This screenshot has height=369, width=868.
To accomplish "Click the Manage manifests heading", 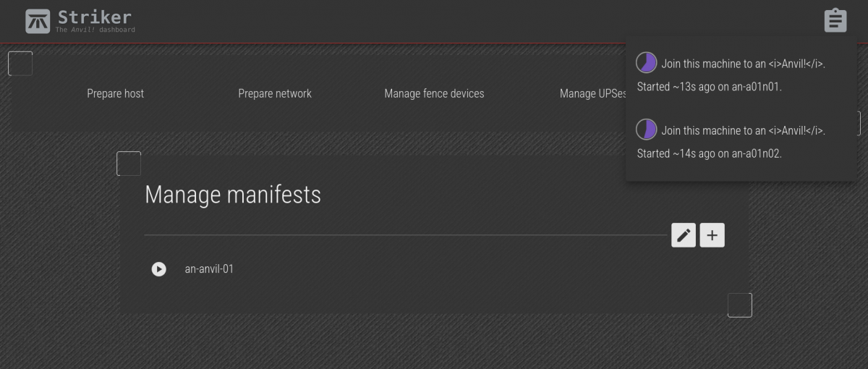I will (x=232, y=195).
